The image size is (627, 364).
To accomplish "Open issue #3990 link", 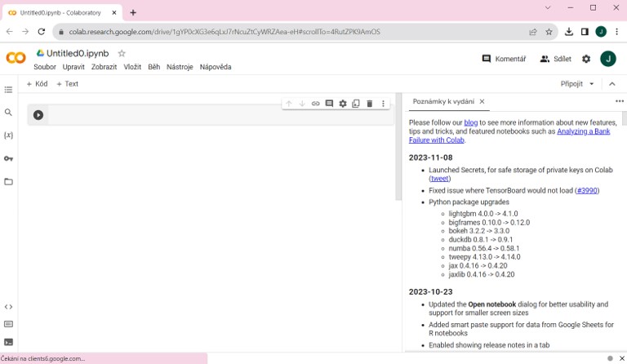I will coord(587,191).
